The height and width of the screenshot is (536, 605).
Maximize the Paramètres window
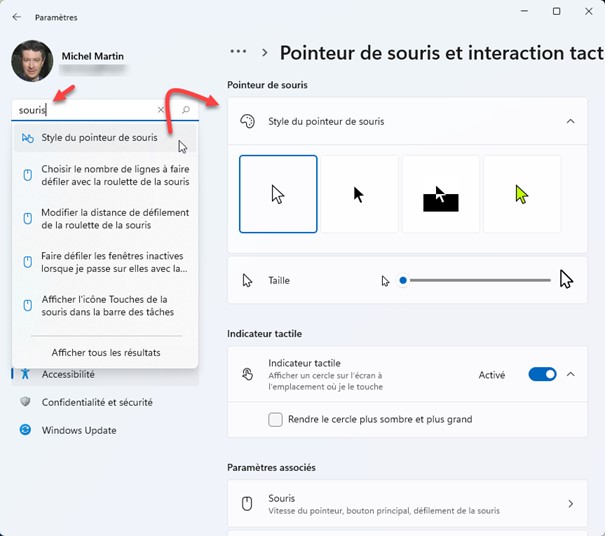[556, 11]
